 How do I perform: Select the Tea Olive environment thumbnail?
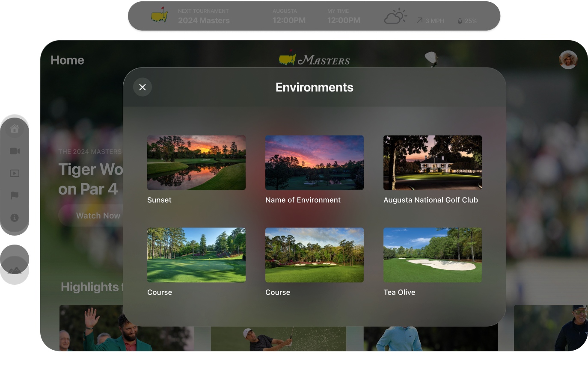pyautogui.click(x=433, y=255)
